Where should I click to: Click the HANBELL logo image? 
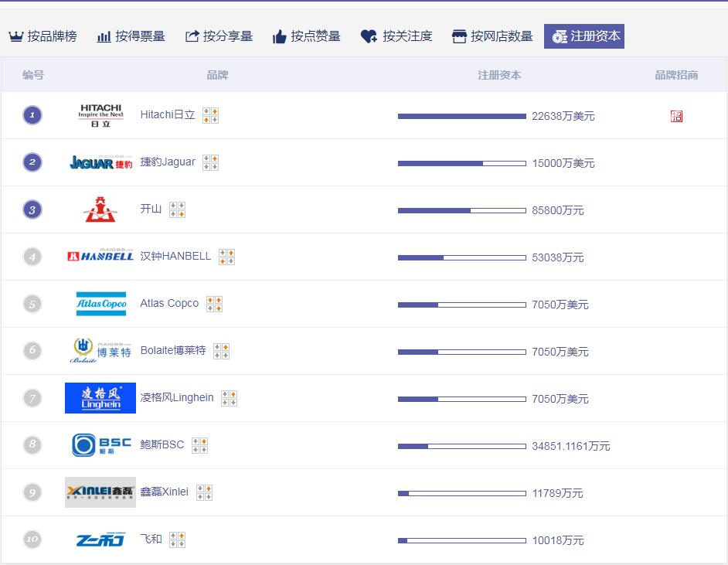point(100,257)
